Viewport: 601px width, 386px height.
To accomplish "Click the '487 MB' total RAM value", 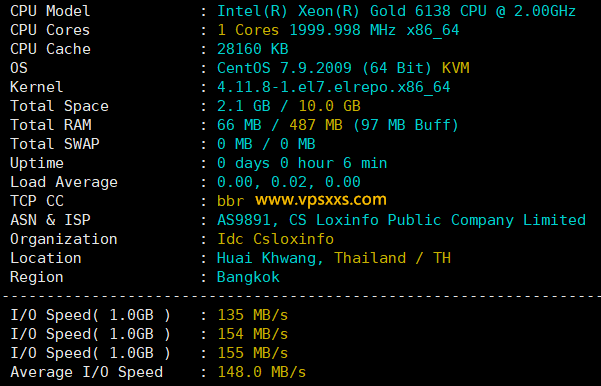I will point(316,125).
